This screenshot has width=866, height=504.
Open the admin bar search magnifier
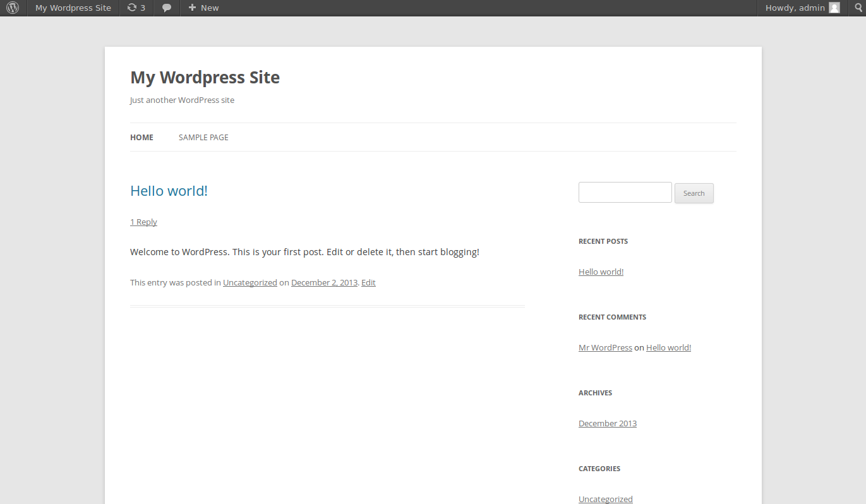point(858,8)
